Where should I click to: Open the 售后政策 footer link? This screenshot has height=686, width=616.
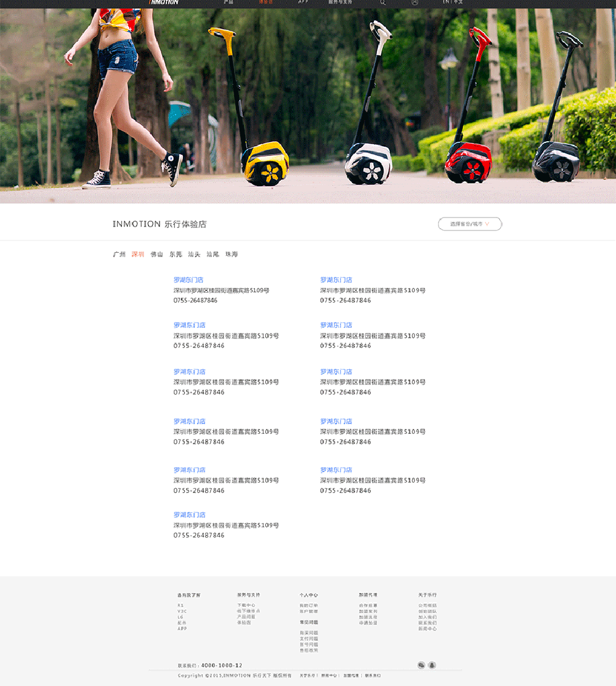pyautogui.click(x=309, y=650)
